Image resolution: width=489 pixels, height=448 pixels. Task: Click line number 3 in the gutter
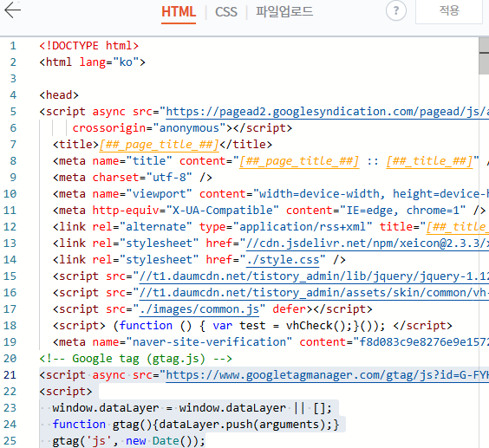coord(13,79)
